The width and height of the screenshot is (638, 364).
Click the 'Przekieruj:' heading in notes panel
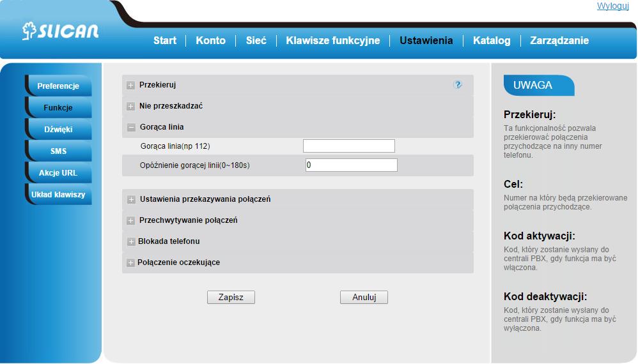pos(529,114)
